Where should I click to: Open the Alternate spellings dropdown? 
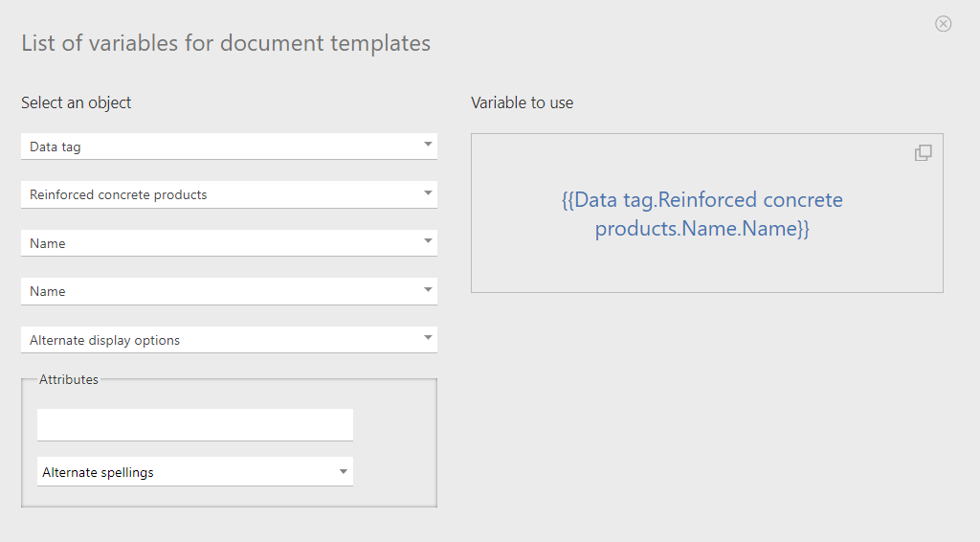pyautogui.click(x=195, y=471)
